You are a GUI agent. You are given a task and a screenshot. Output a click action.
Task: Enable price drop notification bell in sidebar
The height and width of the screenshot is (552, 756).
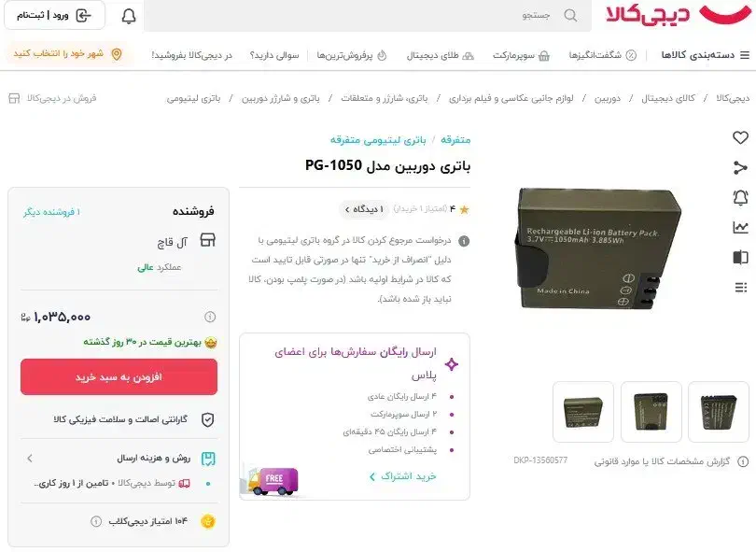click(x=740, y=198)
